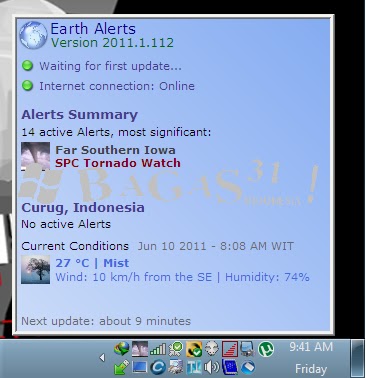
Task: Click the red striped square tray icon
Action: click(230, 349)
